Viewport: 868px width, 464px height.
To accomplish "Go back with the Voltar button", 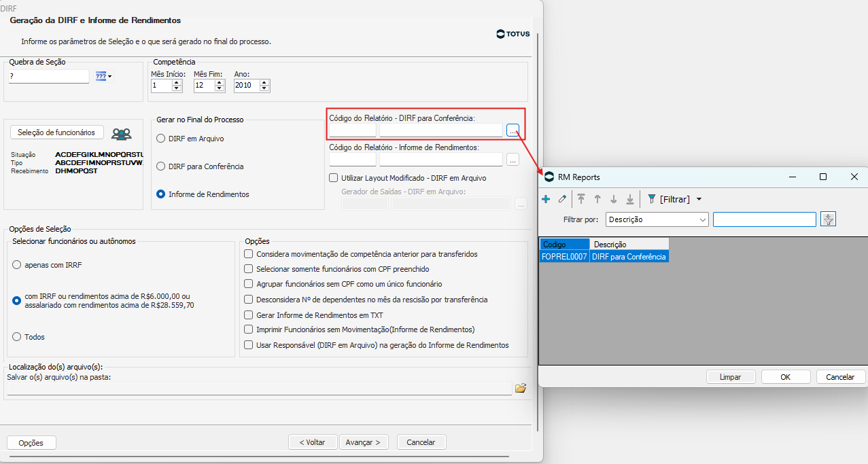I will click(x=312, y=442).
